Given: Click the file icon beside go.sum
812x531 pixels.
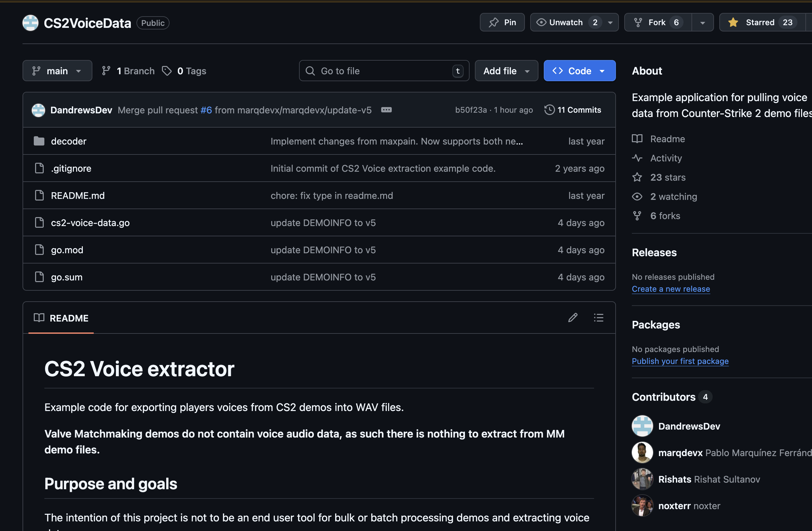Looking at the screenshot, I should pyautogui.click(x=39, y=277).
